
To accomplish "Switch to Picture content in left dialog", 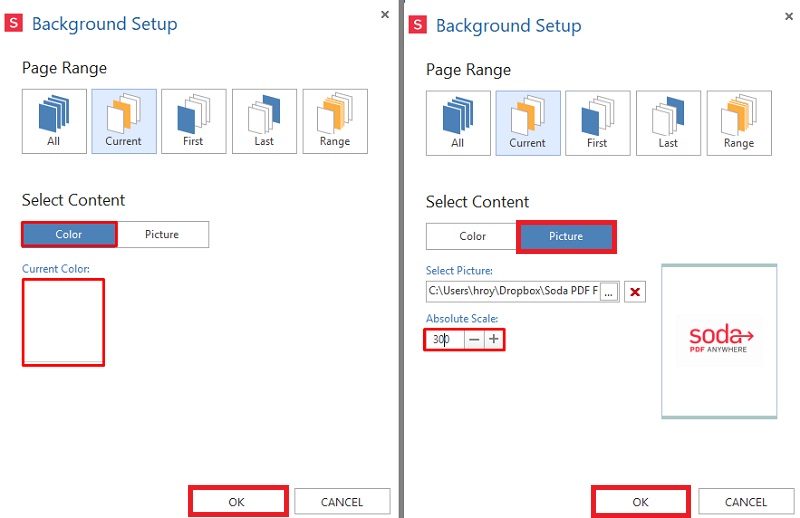I will 162,234.
